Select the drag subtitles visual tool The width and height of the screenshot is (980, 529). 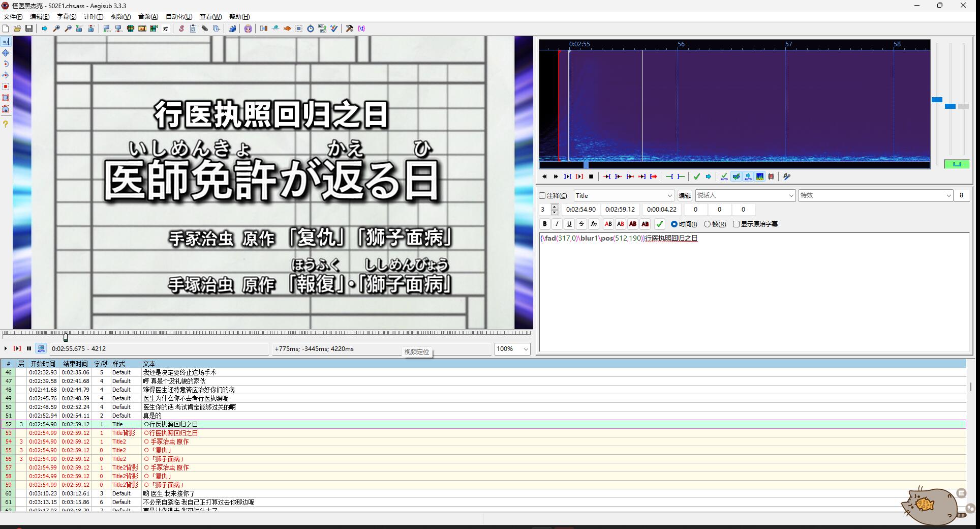click(6, 53)
